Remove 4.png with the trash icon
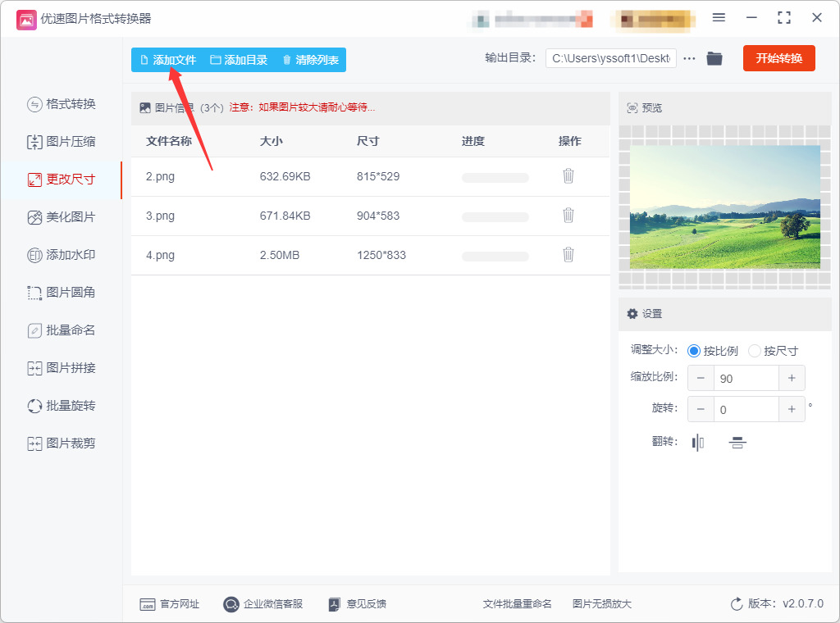 pyautogui.click(x=568, y=255)
